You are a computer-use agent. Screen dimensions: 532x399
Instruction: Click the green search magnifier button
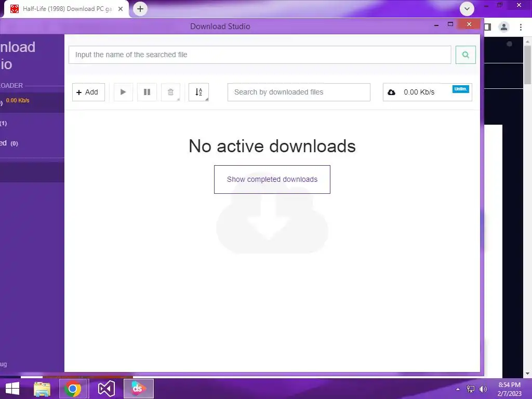pos(465,55)
